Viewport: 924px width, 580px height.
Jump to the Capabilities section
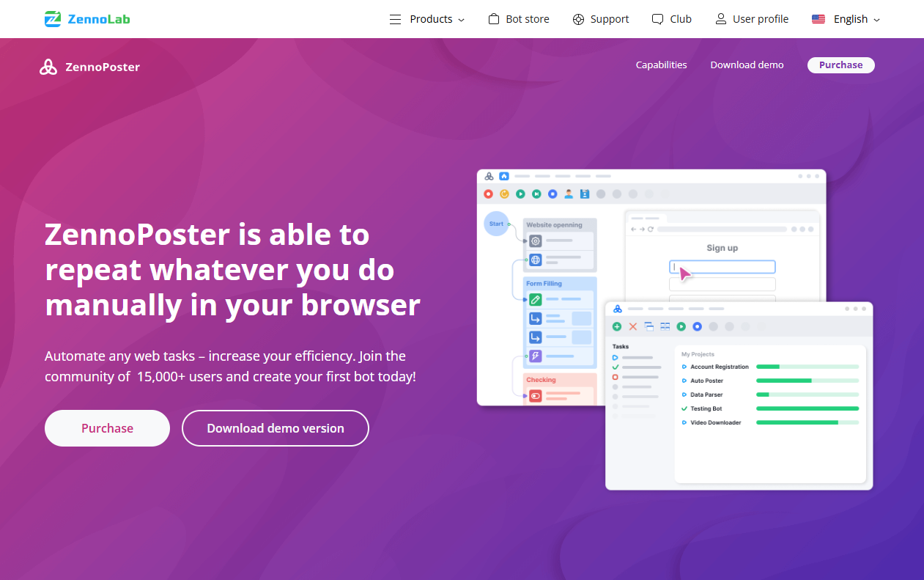pos(662,65)
